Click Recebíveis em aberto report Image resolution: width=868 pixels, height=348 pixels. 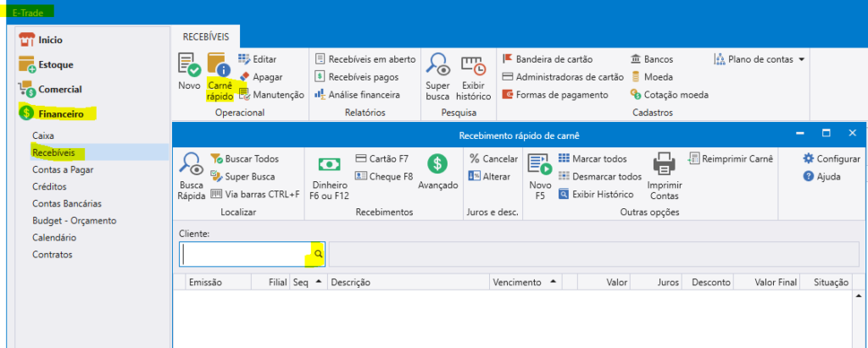point(364,59)
